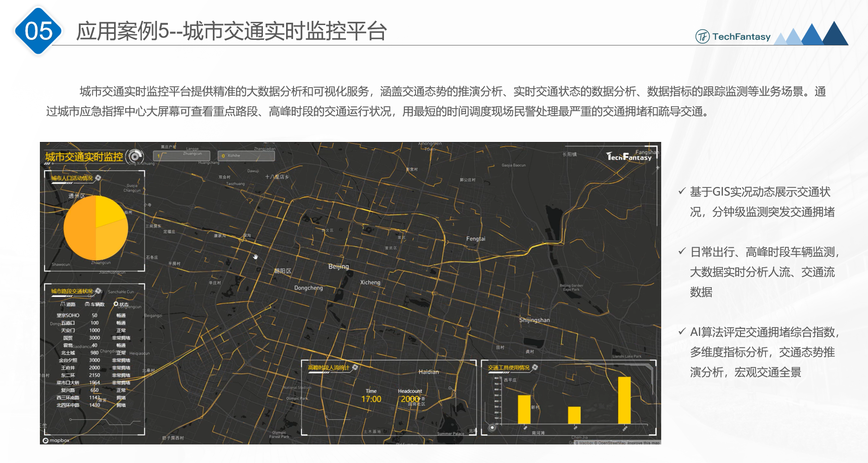This screenshot has height=463, width=868.
Task: Click the mapbox logo on the map
Action: (x=56, y=440)
